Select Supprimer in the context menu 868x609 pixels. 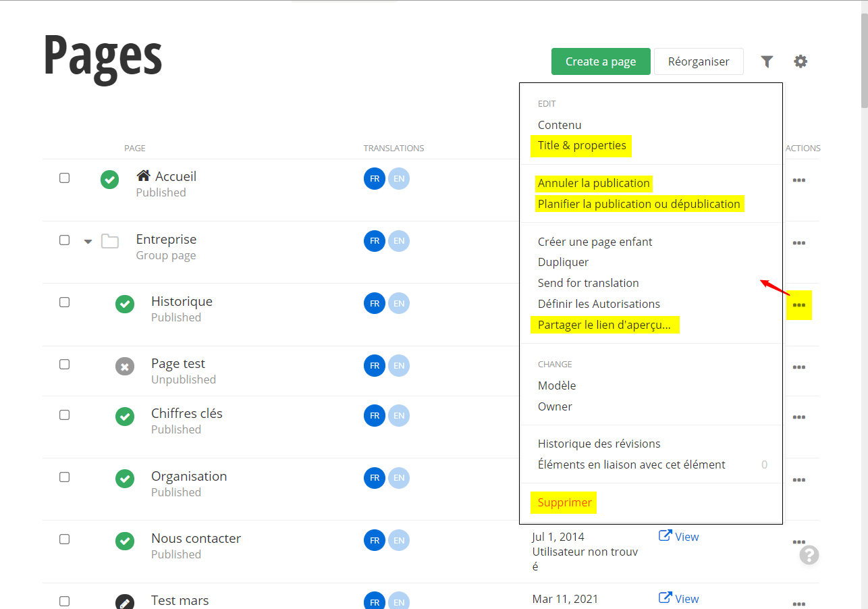(x=564, y=503)
